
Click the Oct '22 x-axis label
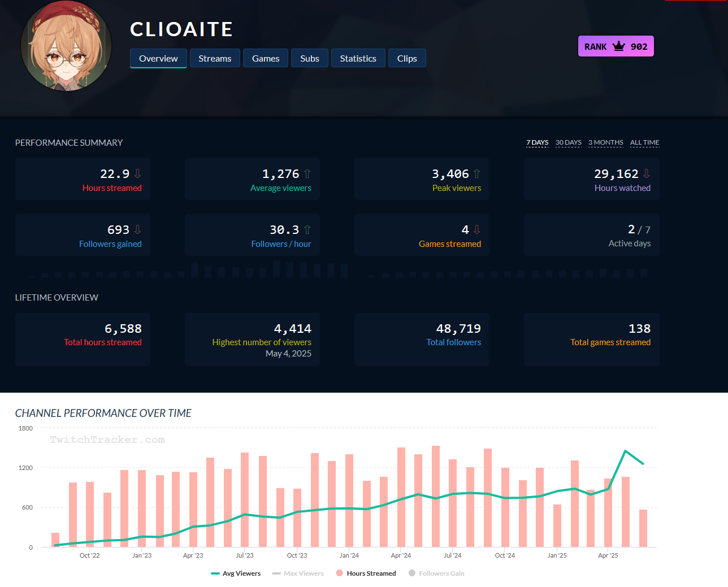(x=89, y=555)
